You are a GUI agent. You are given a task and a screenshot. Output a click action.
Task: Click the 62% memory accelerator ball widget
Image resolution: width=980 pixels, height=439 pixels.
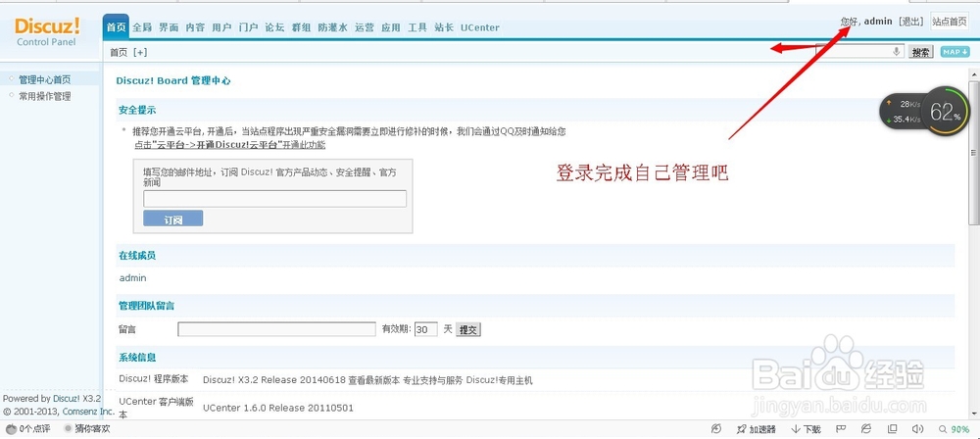pyautogui.click(x=945, y=112)
